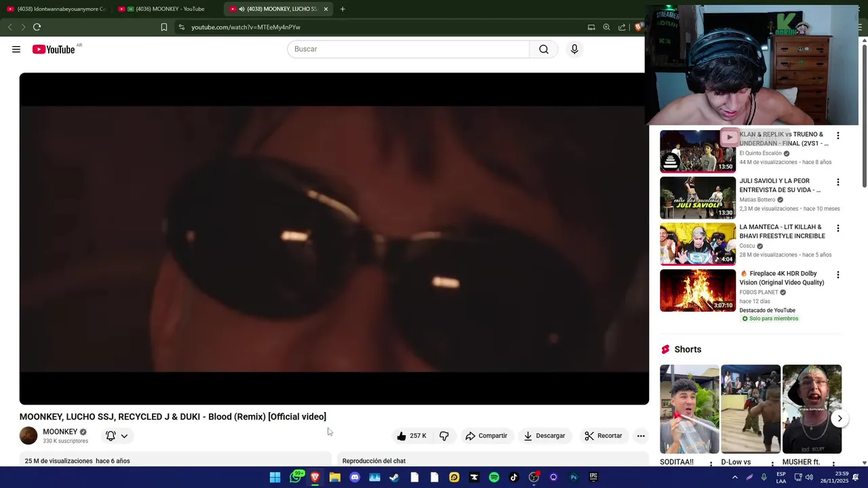Screen dimensions: 868x488
Task: Open OBS Studio from the taskbar
Action: click(x=534, y=477)
